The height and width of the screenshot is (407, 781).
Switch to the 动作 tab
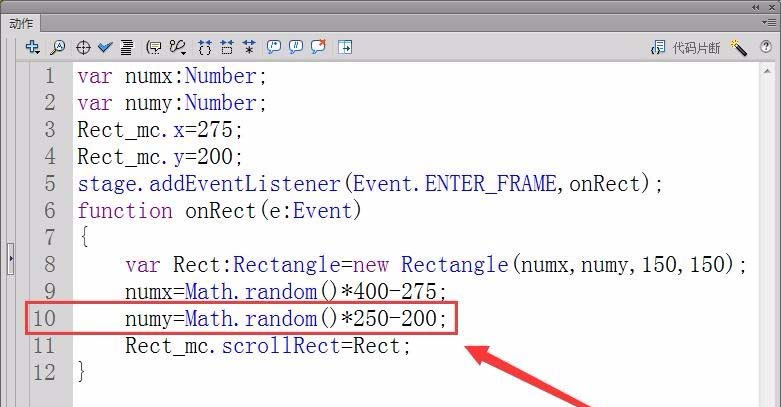[x=21, y=23]
